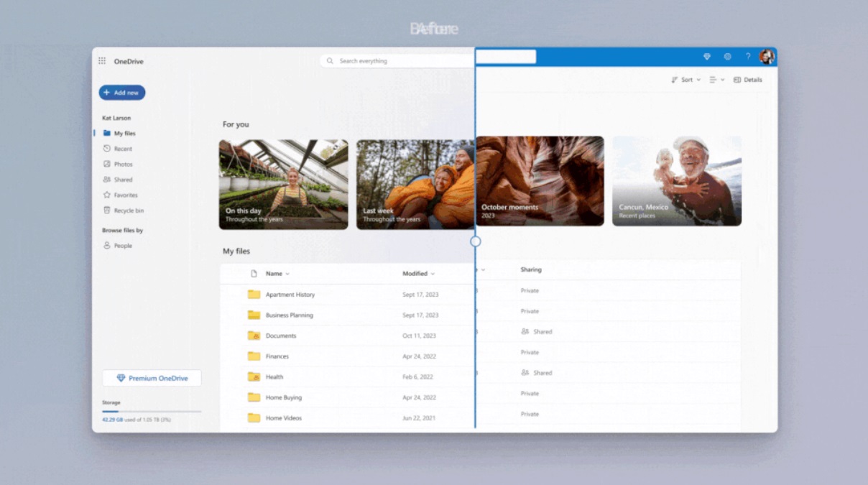Screen dimensions: 868x485
Task: Open the account profile picture
Action: point(767,57)
